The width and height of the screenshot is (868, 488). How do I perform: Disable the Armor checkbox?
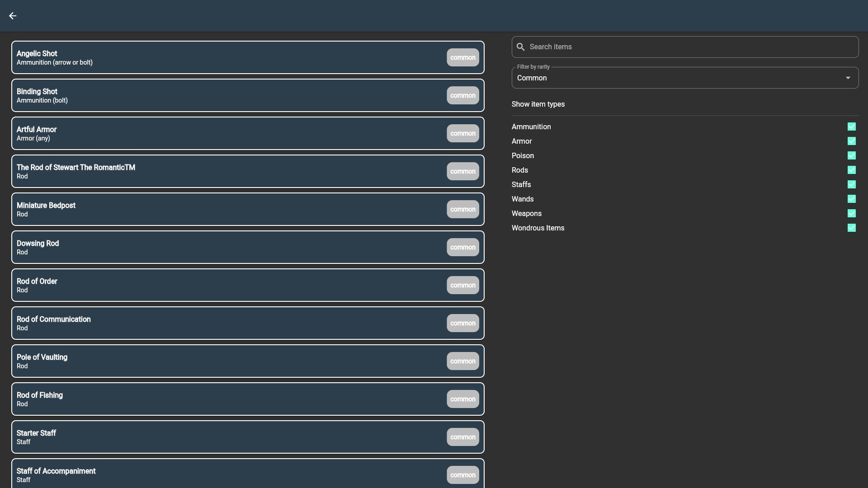851,141
